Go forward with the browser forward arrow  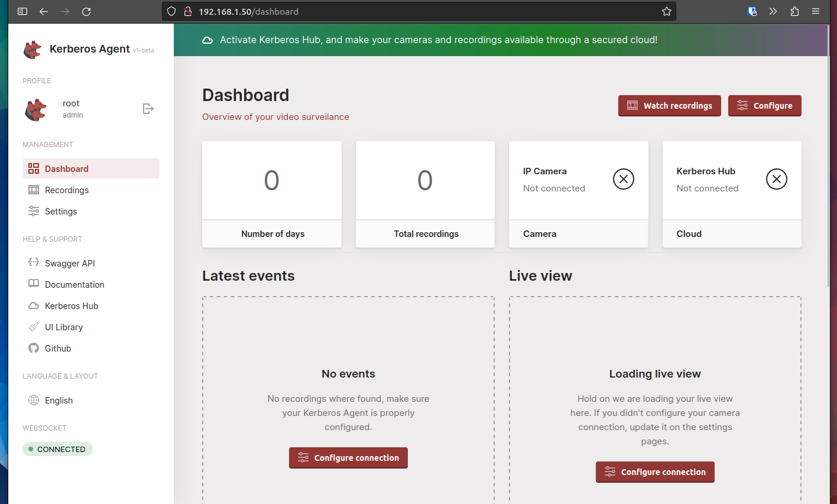[65, 11]
